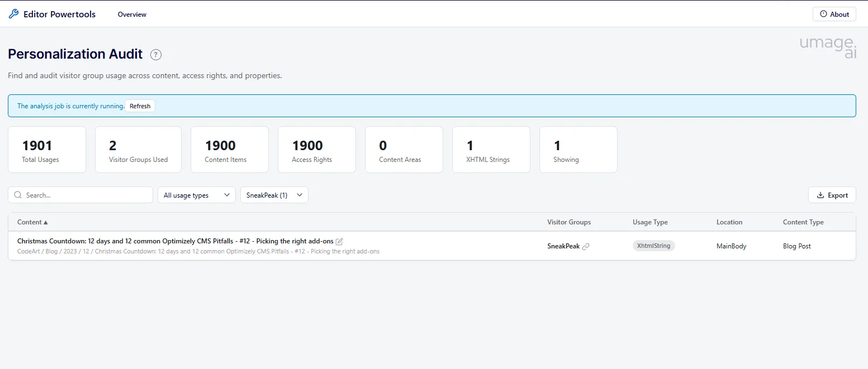Click the About button
Screen dimensions: 868x369
pyautogui.click(x=834, y=15)
